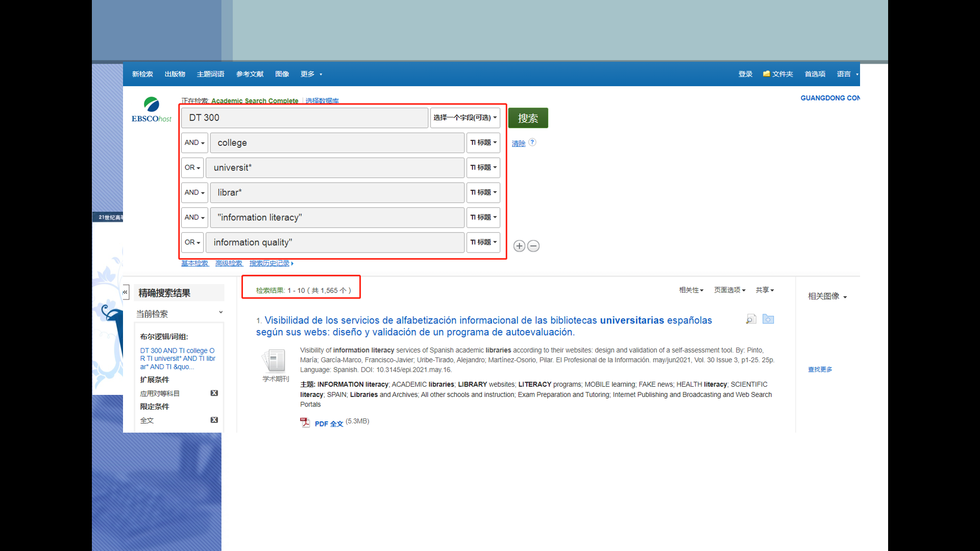This screenshot has height=551, width=980.
Task: Open the Images menu item
Action: 282,74
